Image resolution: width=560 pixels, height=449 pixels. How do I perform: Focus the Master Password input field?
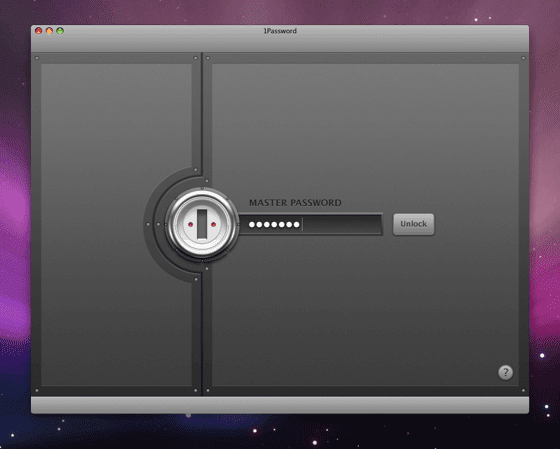(x=311, y=224)
